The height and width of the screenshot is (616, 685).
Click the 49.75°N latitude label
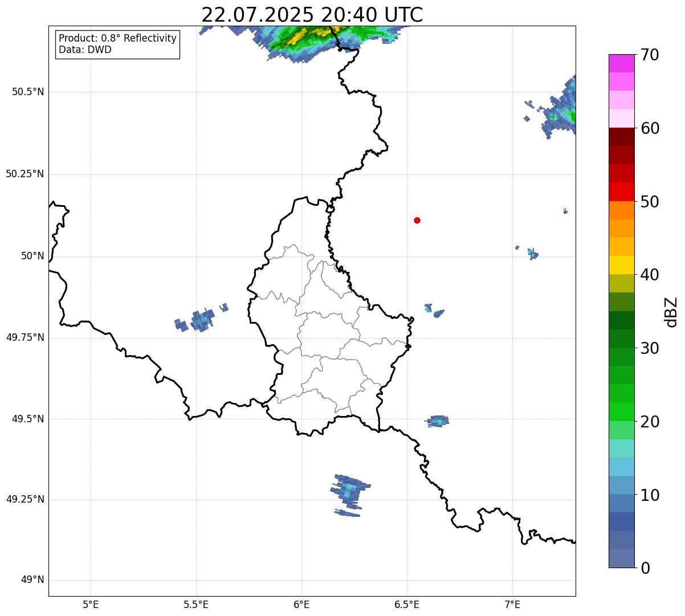click(x=25, y=337)
